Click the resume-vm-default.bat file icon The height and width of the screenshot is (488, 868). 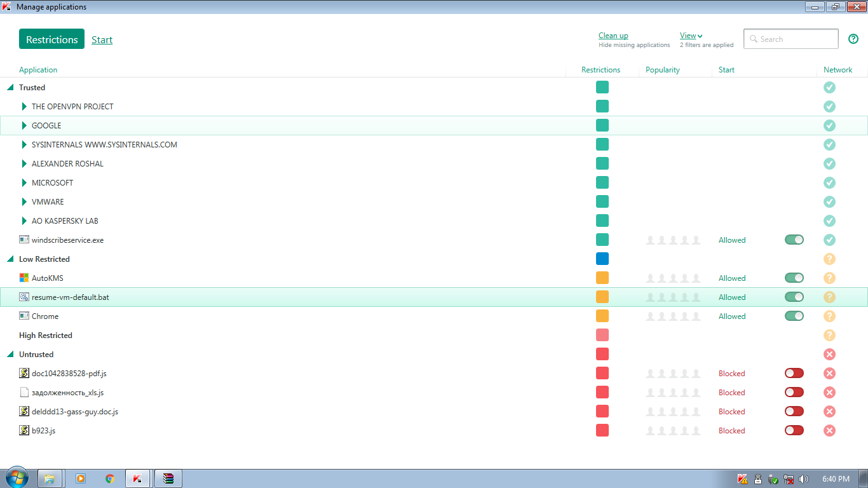(x=24, y=297)
